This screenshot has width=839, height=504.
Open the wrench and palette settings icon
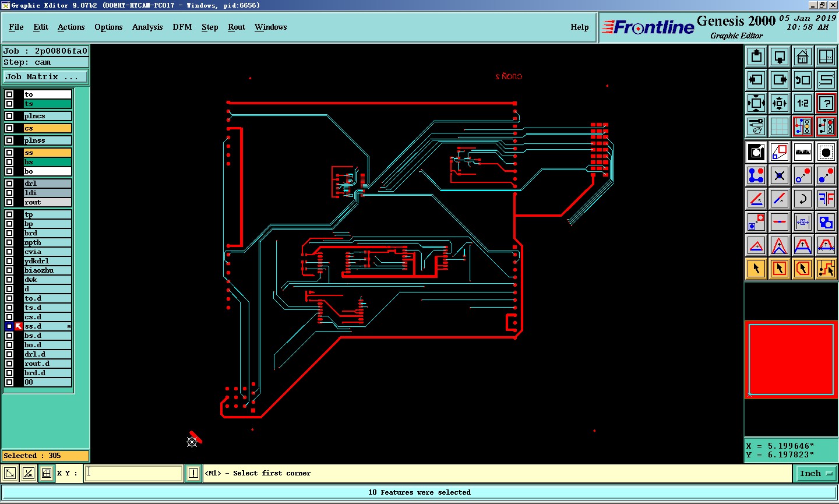[x=756, y=126]
